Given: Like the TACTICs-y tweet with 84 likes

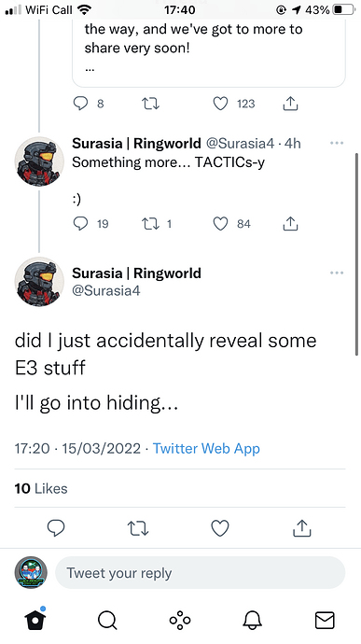Looking at the screenshot, I should coord(220,224).
